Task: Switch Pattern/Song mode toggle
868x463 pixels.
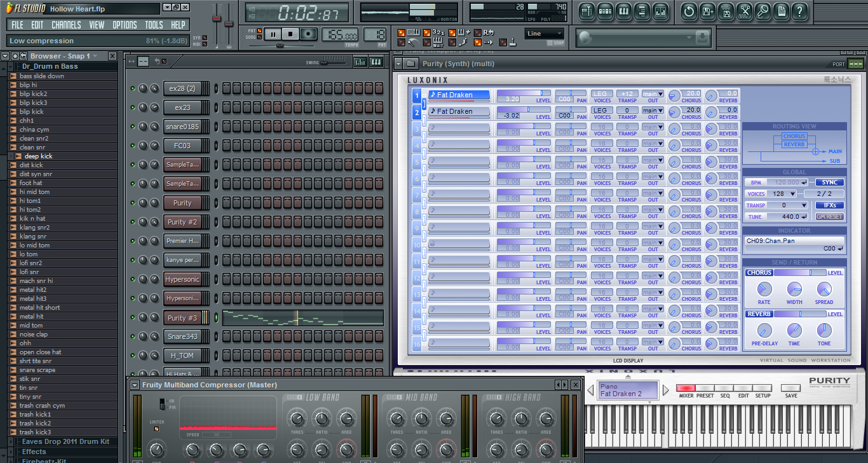Action: 261,34
